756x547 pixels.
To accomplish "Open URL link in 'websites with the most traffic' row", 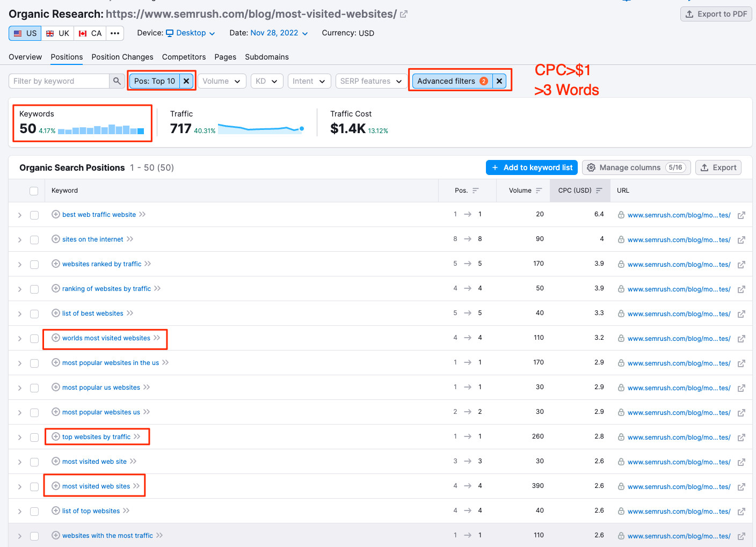I will tap(679, 536).
